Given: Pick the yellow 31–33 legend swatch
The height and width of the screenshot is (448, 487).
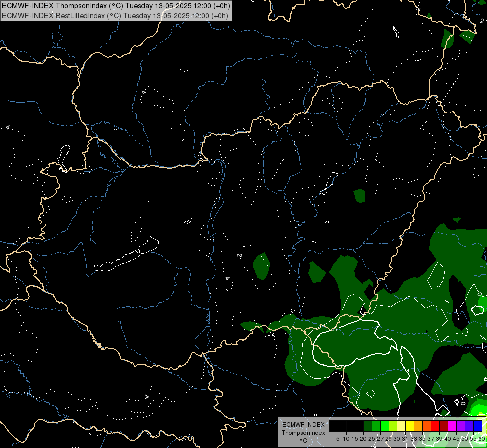Looking at the screenshot, I should click(410, 426).
